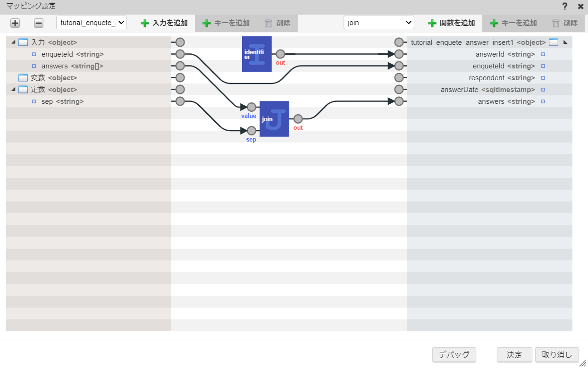
Task: Click connector port of sep constant
Action: 180,101
